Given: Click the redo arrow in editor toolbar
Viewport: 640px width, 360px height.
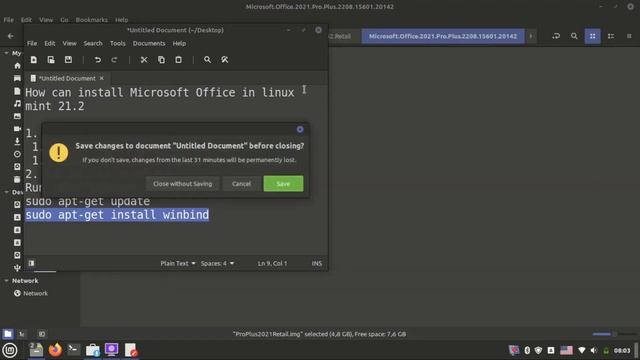Looking at the screenshot, I should [114, 60].
